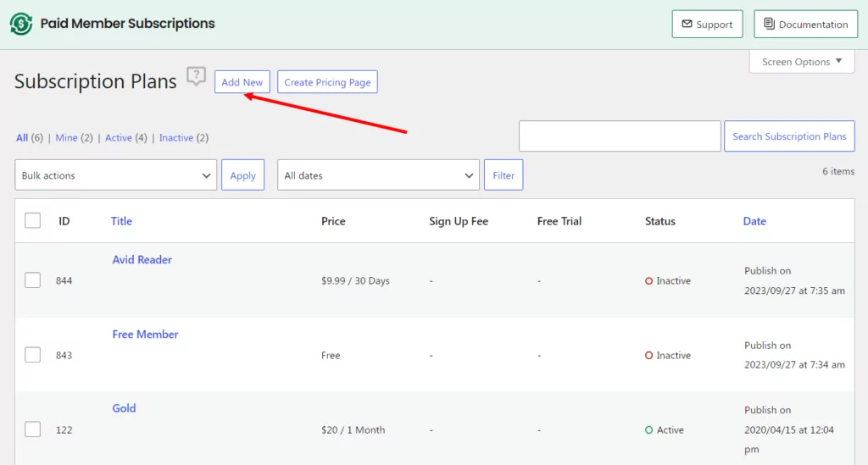Click the Filter button

pos(504,175)
